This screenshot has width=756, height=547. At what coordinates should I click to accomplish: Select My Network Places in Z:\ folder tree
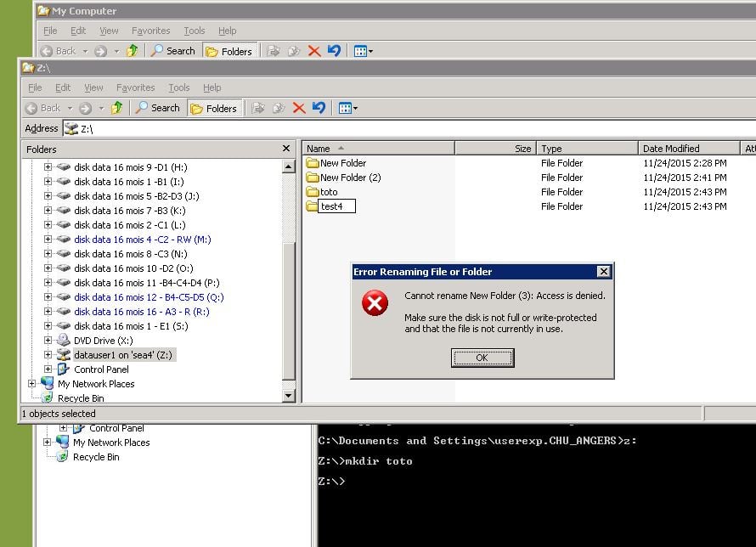(x=96, y=384)
